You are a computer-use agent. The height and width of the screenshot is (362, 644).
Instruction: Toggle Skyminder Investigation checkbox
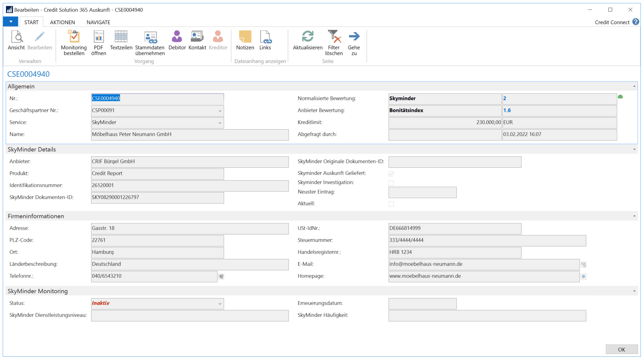pyautogui.click(x=391, y=183)
